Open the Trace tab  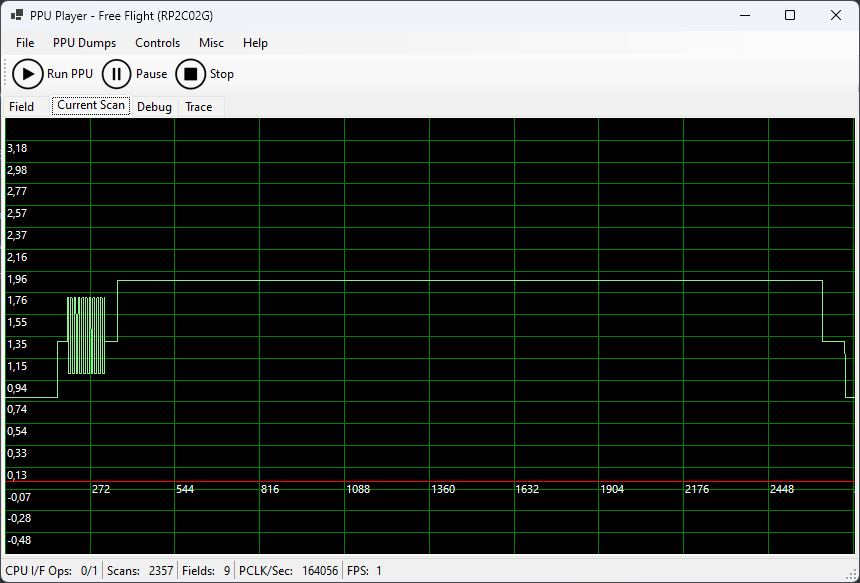[199, 106]
